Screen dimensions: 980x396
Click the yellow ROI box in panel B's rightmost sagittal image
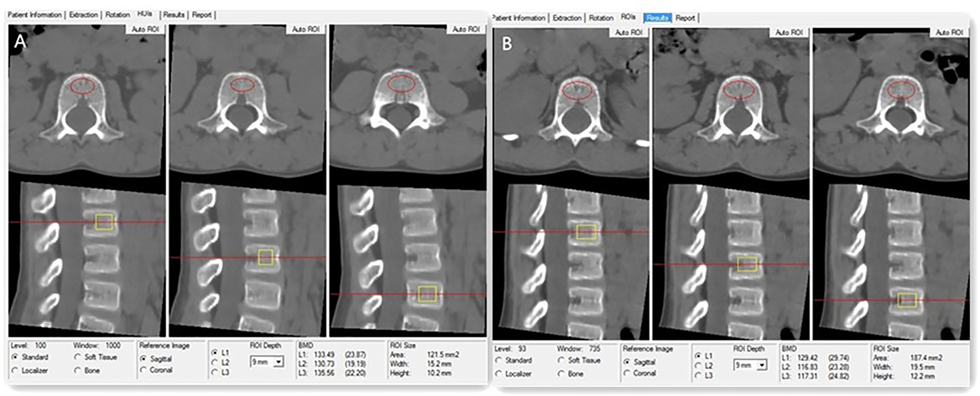click(x=907, y=300)
